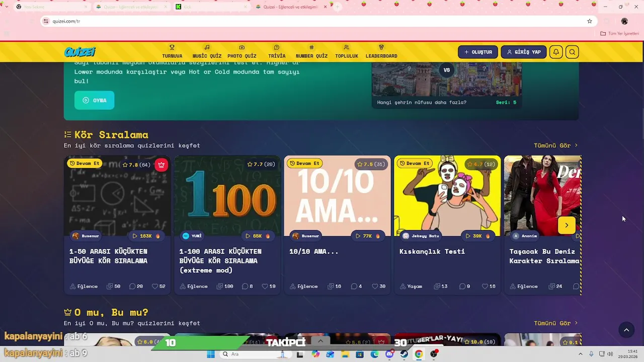
Task: Click the 39K play count badge
Action: pyautogui.click(x=477, y=236)
